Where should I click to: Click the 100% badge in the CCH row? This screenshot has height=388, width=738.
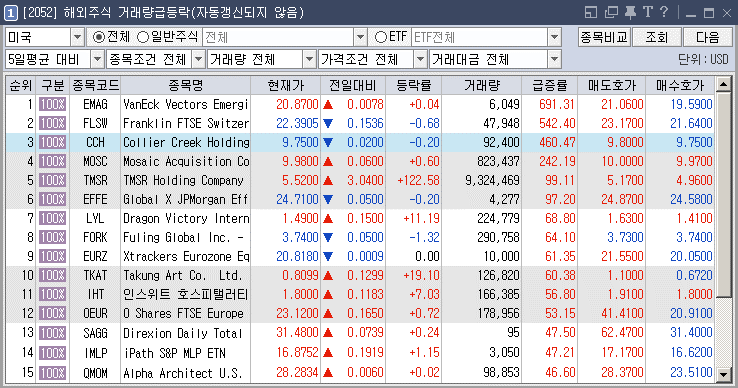tap(52, 142)
